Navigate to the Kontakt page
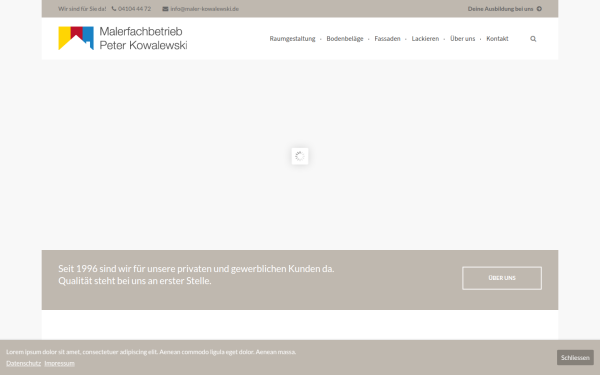Viewport: 600px width, 375px height. (497, 39)
